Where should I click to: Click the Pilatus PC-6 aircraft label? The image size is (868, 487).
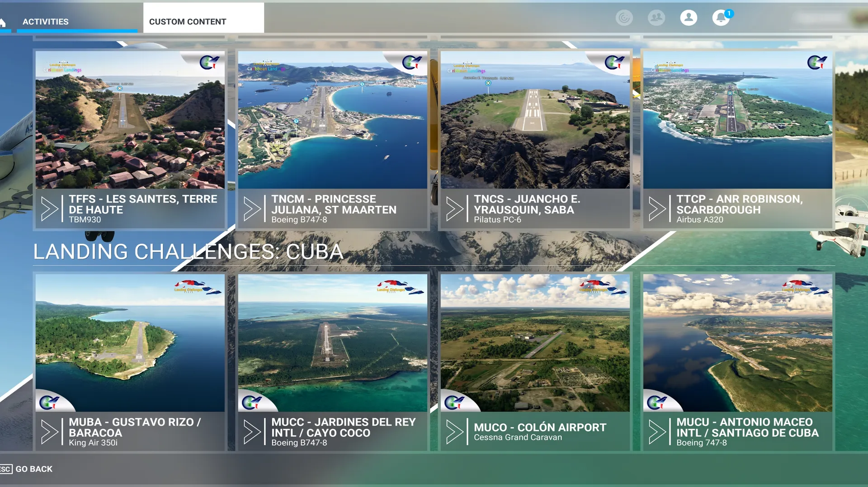[x=497, y=220]
